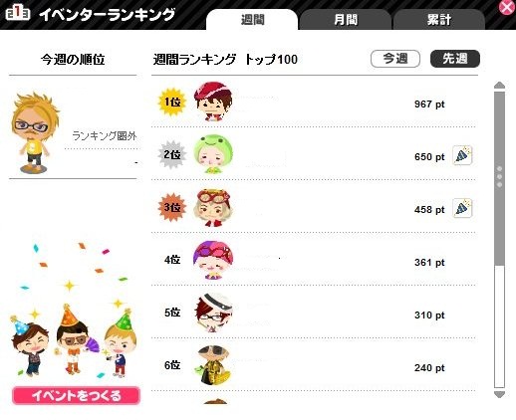Viewport: 516px width, 420px height.
Task: Open the 月間 tab
Action: [346, 20]
